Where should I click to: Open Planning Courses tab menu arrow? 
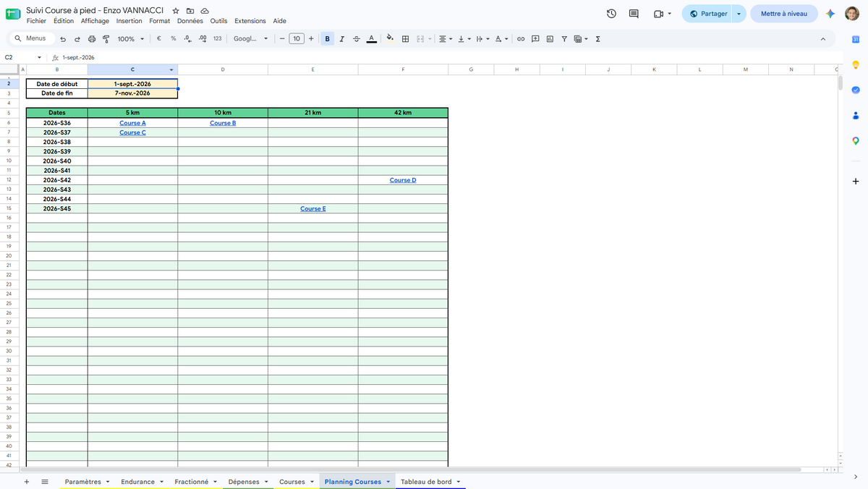click(x=388, y=482)
